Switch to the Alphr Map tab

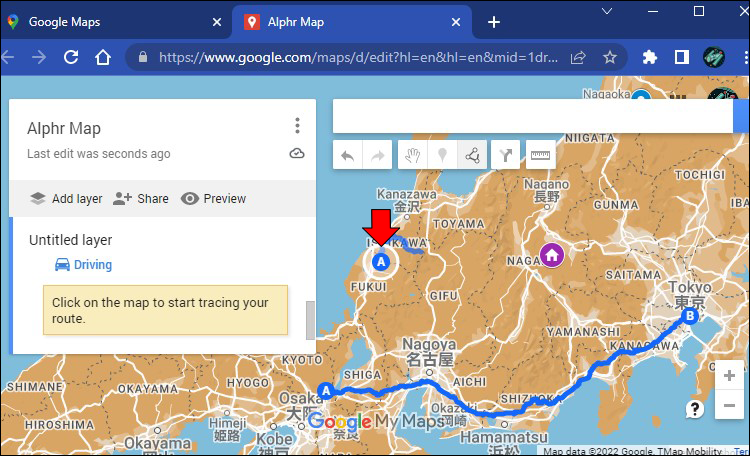click(352, 22)
